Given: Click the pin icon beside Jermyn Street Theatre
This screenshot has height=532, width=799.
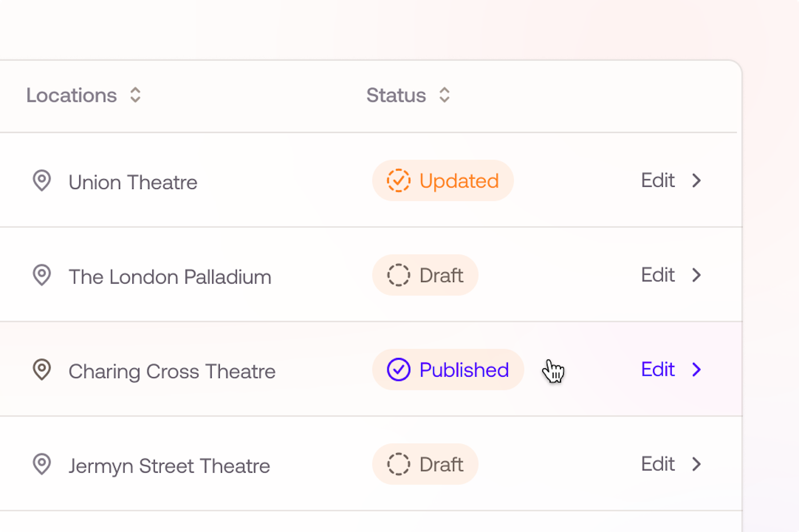Looking at the screenshot, I should [42, 465].
